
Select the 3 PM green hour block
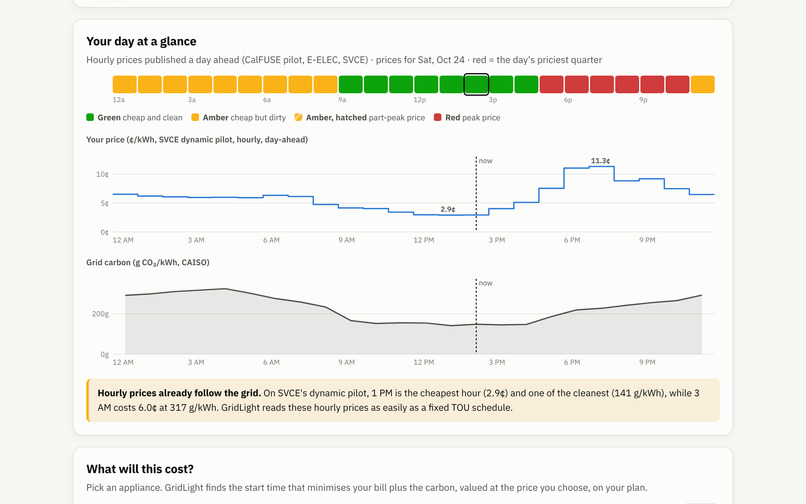tap(501, 84)
